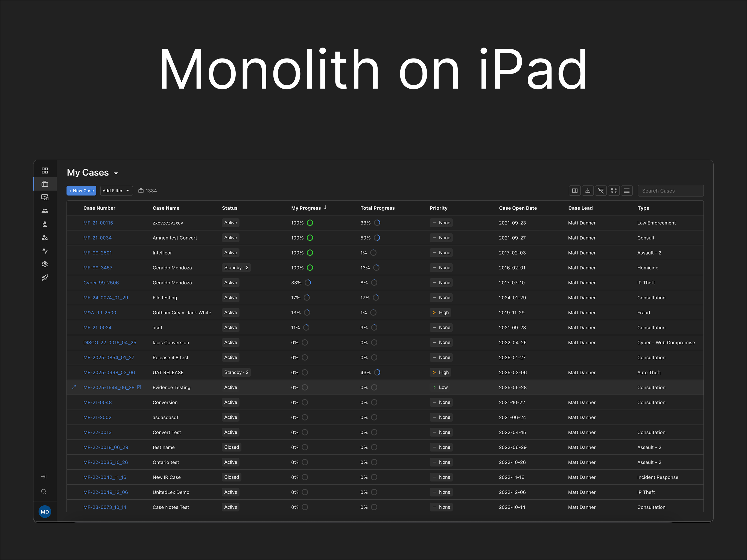Select the Cases briefcase icon in sidebar
The width and height of the screenshot is (747, 560).
point(45,184)
